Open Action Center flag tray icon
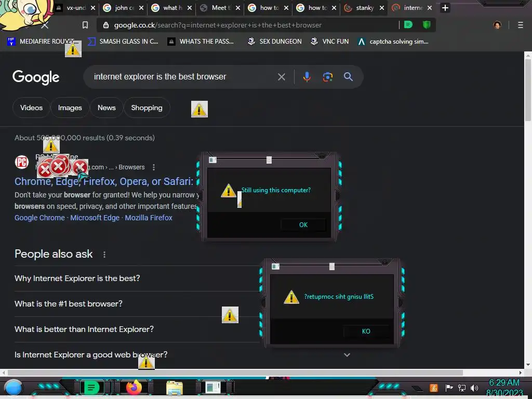532x399 pixels. 449,388
